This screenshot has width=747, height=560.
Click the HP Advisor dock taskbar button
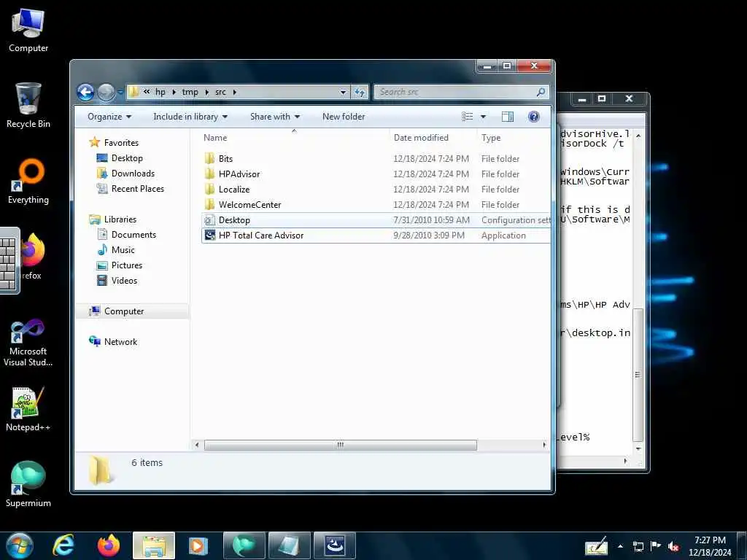click(334, 545)
